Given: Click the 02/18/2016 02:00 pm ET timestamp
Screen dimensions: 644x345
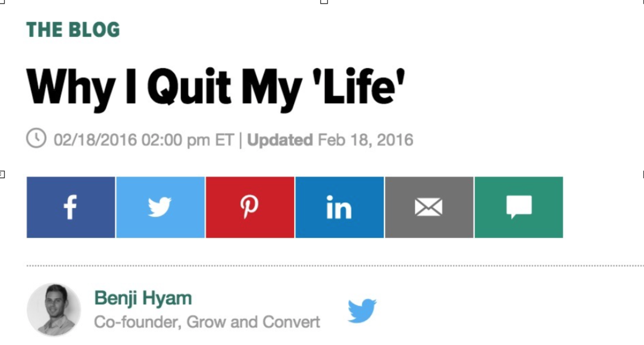Looking at the screenshot, I should point(144,140).
